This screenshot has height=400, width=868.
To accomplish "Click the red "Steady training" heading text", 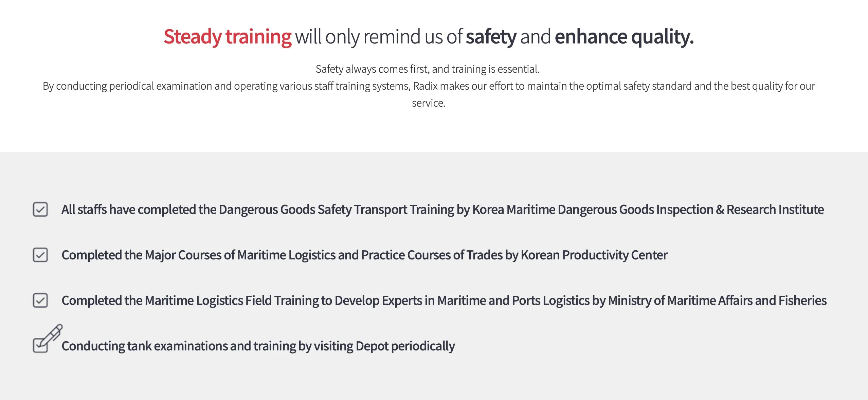I will tap(227, 37).
